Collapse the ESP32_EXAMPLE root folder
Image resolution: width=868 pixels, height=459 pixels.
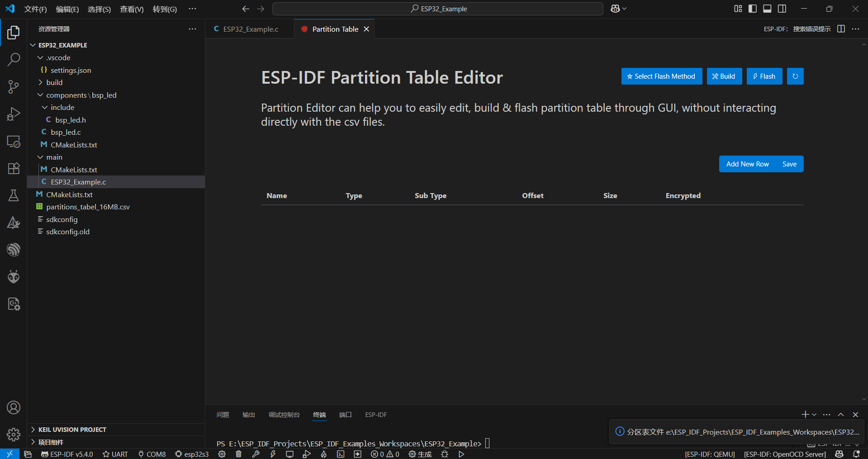coord(33,45)
